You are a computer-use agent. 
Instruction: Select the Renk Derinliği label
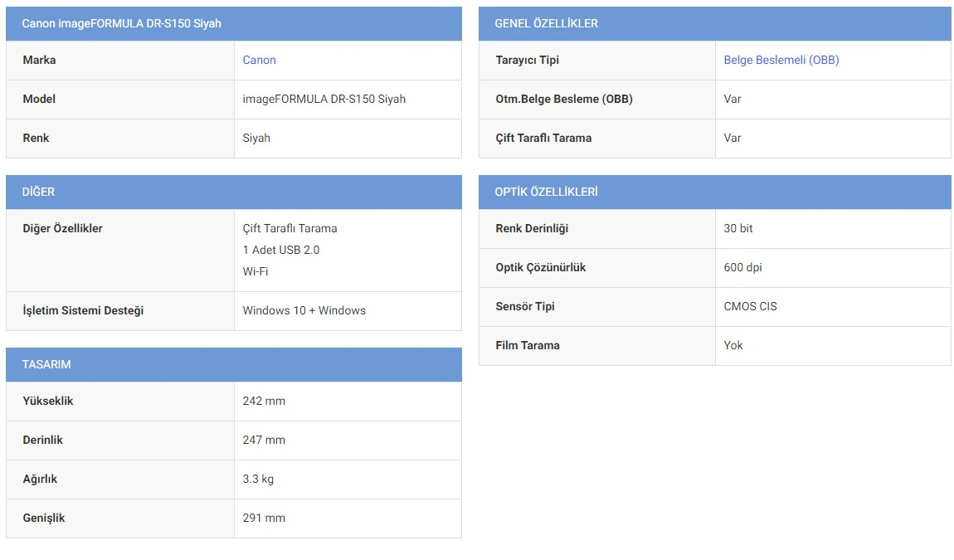[x=532, y=228]
